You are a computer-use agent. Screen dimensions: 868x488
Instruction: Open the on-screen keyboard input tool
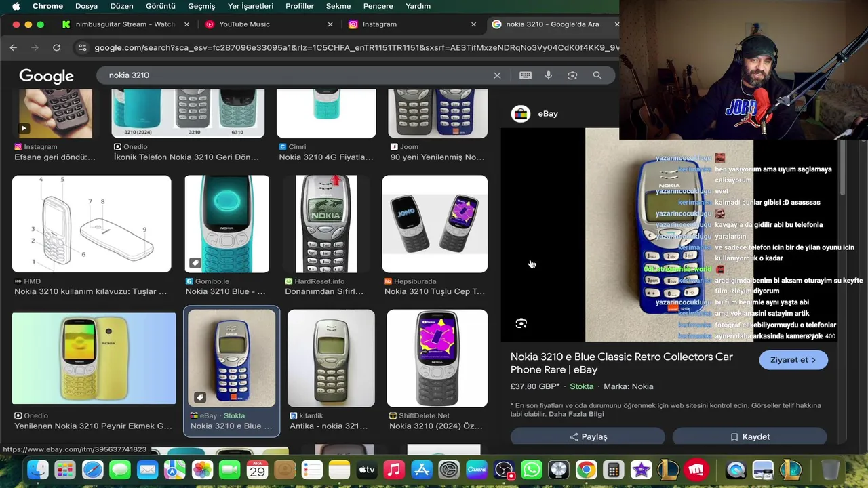tap(526, 75)
